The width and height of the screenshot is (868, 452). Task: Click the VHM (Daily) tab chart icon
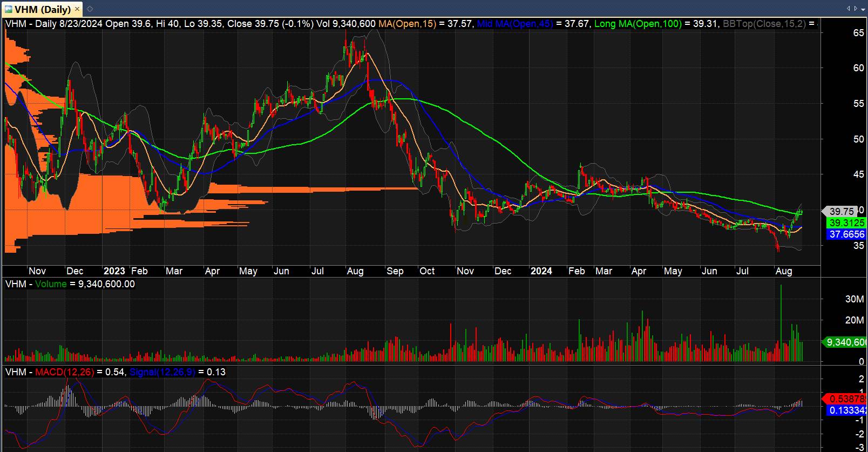(9, 9)
